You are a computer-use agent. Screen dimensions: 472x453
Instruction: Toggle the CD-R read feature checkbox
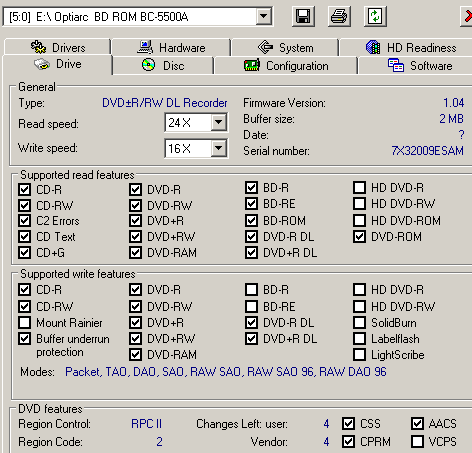(x=24, y=189)
